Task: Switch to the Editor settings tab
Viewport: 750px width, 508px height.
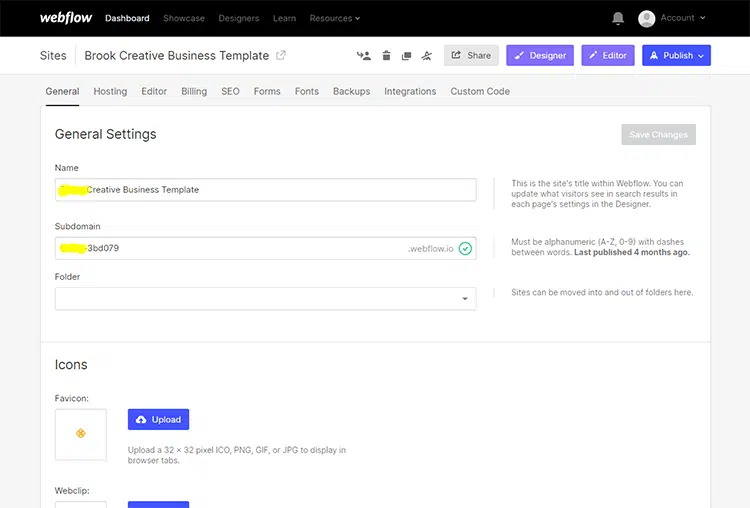Action: [x=154, y=91]
